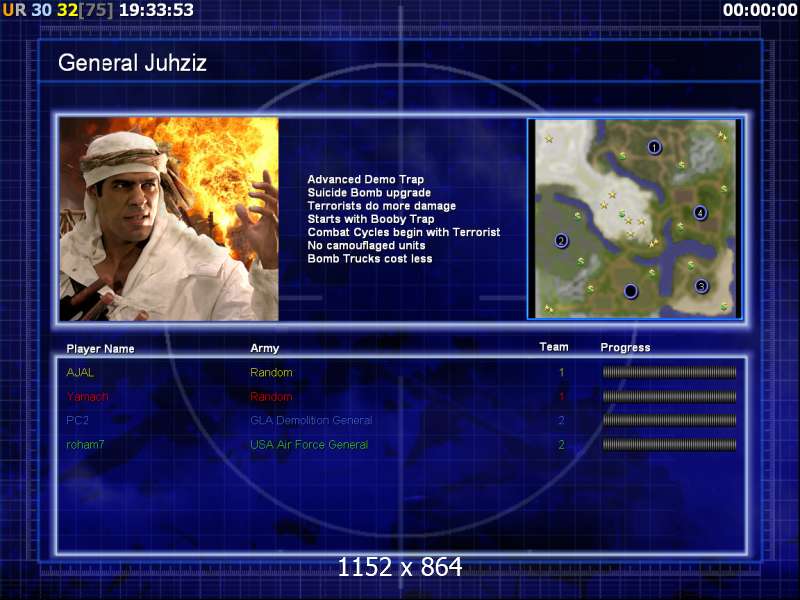Click start position marker 3 on minimap
The image size is (800, 600).
[702, 286]
